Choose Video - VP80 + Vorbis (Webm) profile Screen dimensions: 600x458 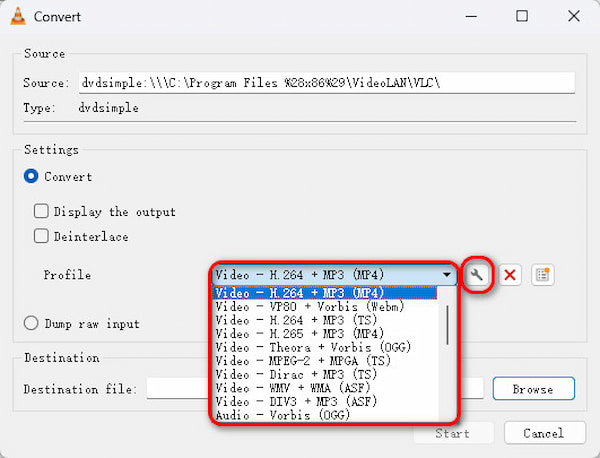(324, 306)
